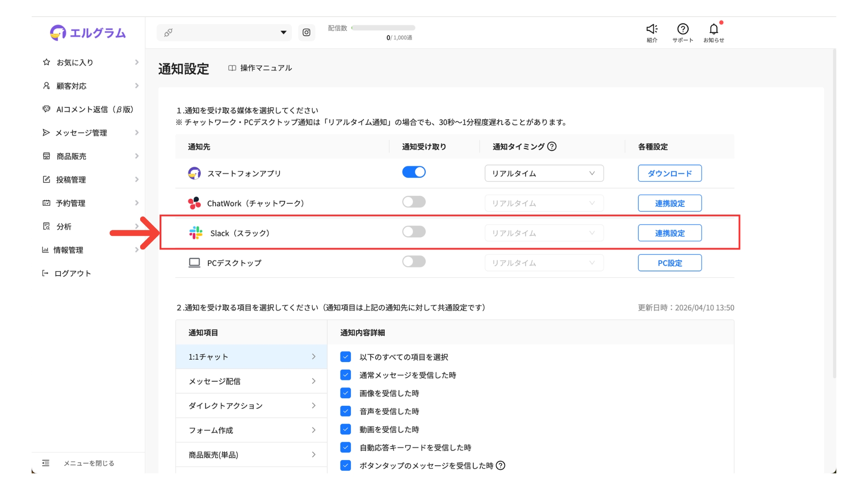This screenshot has width=868, height=488.
Task: Click the AIコメント返信 icon
Action: point(46,109)
